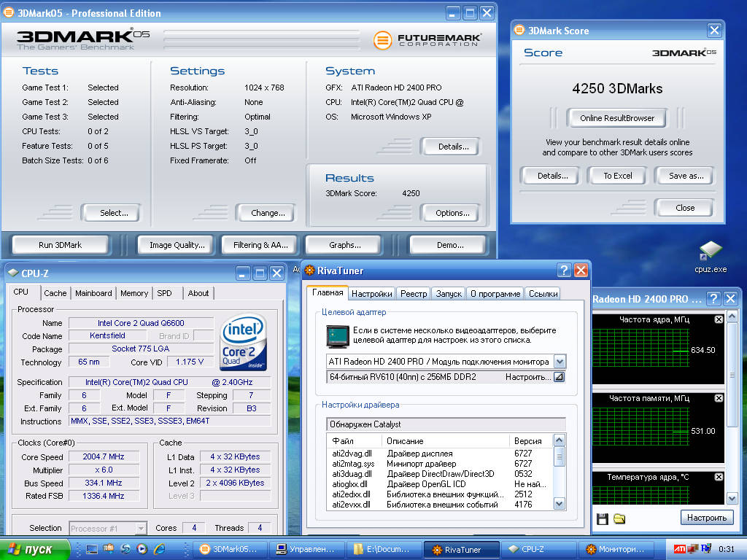Click the Описание column header

point(446,441)
